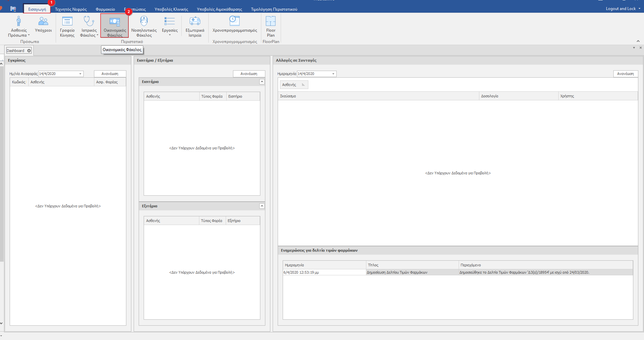This screenshot has height=340, width=644.
Task: Collapse the Εισιτήρια section
Action: tap(262, 82)
